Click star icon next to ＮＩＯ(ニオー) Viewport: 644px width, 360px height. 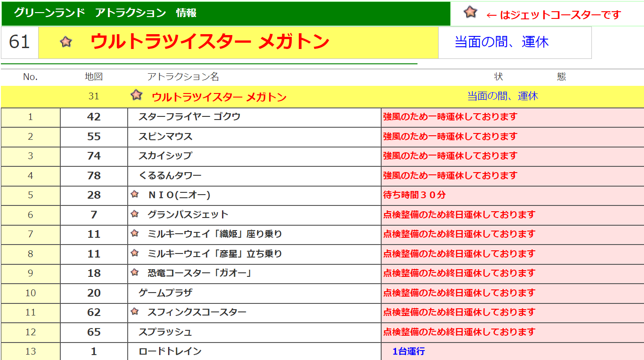pos(134,194)
